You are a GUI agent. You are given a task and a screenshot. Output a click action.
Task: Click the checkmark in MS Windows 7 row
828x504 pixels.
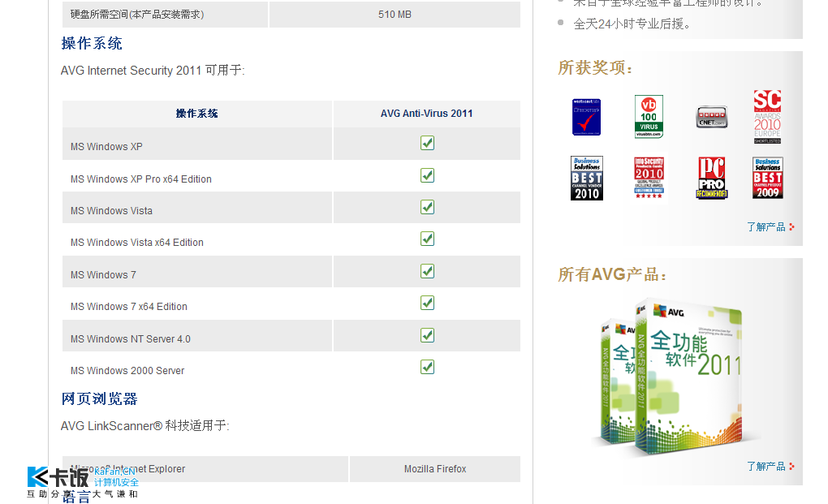point(427,271)
